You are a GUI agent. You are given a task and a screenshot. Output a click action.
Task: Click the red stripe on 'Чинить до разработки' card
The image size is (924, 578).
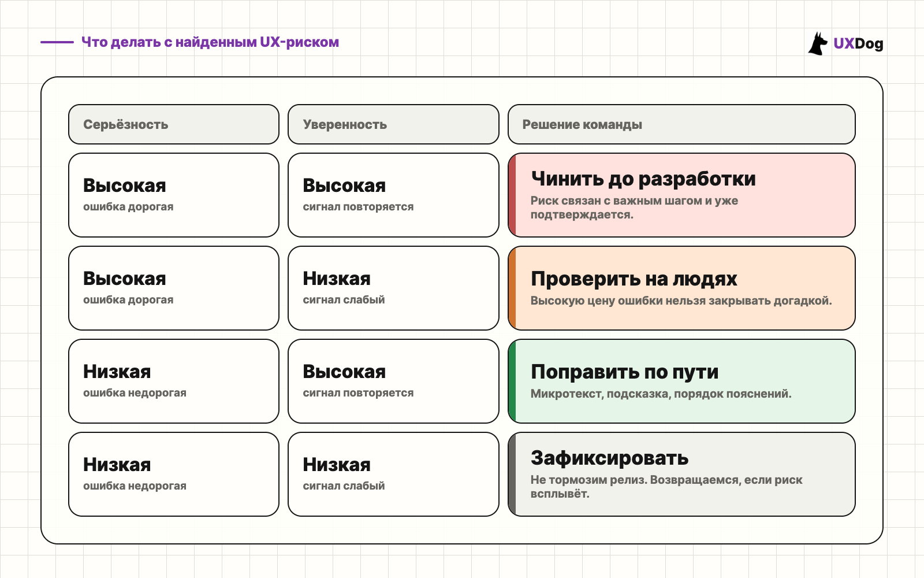pyautogui.click(x=512, y=195)
